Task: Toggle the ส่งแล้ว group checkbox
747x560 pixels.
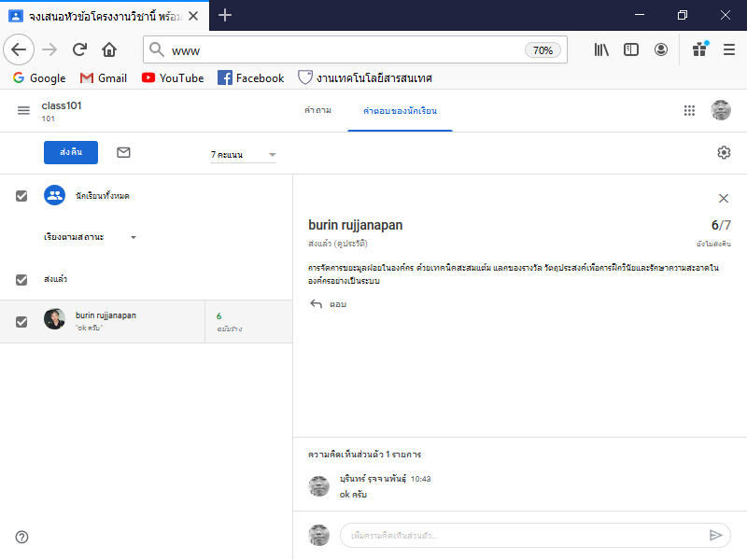Action: point(21,279)
